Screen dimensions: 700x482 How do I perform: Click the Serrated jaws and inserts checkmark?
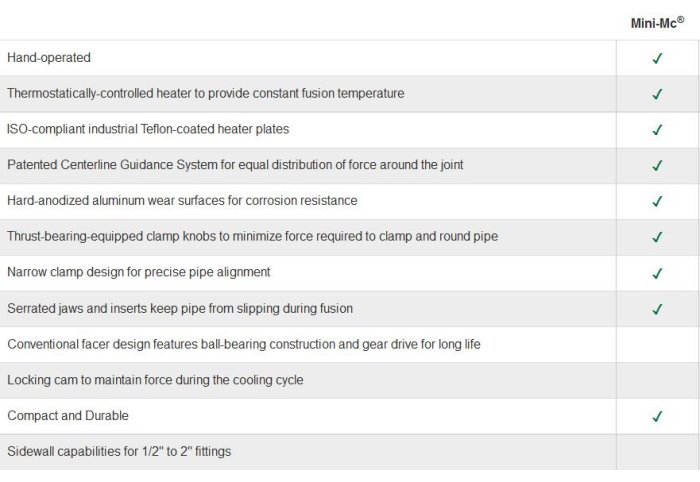click(x=657, y=309)
